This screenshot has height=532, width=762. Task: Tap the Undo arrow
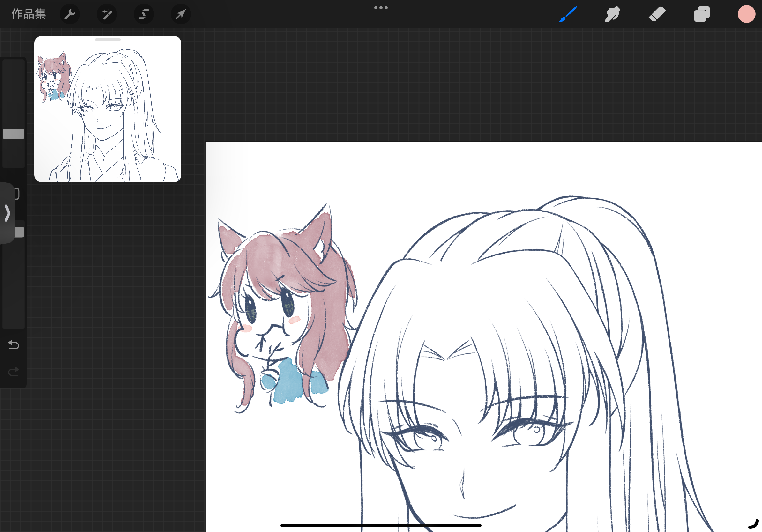click(13, 345)
